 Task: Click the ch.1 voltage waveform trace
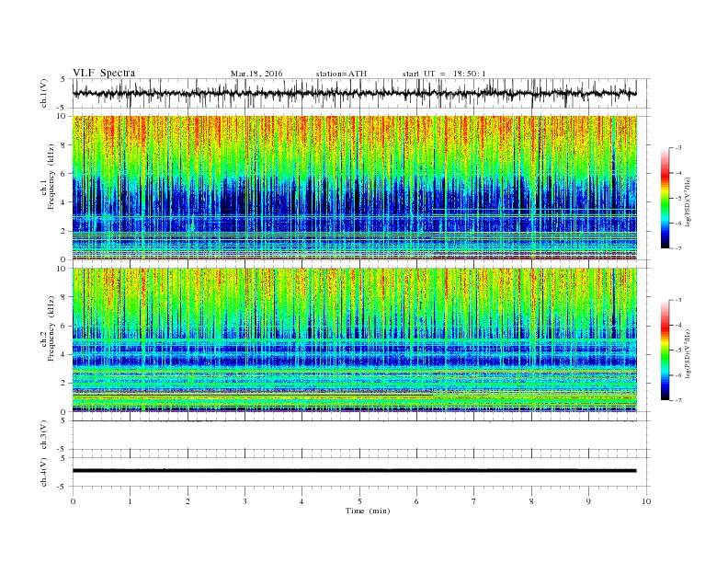point(354,93)
